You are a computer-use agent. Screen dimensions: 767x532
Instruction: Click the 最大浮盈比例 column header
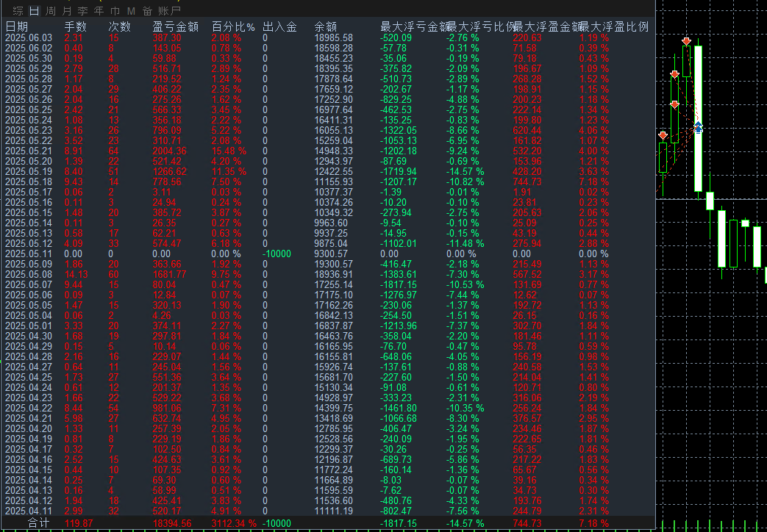[x=614, y=27]
